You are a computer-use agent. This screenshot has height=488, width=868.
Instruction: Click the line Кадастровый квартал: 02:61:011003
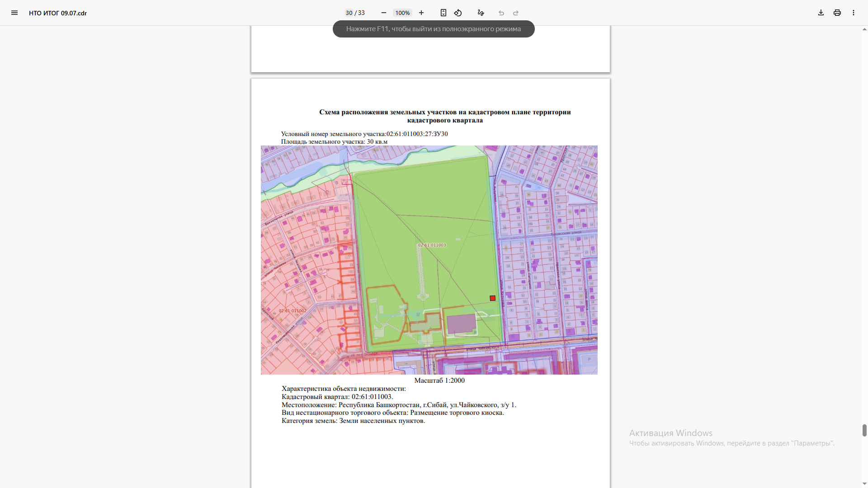pos(337,397)
